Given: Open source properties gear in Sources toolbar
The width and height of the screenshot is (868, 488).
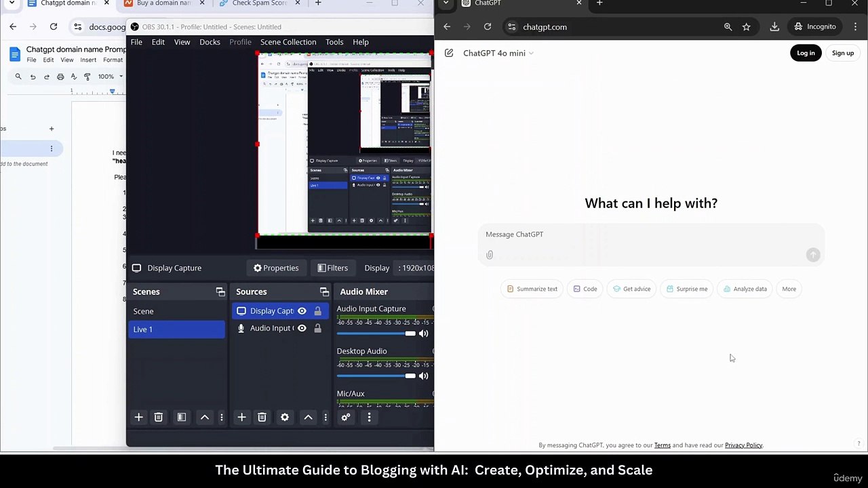Looking at the screenshot, I should (x=285, y=418).
